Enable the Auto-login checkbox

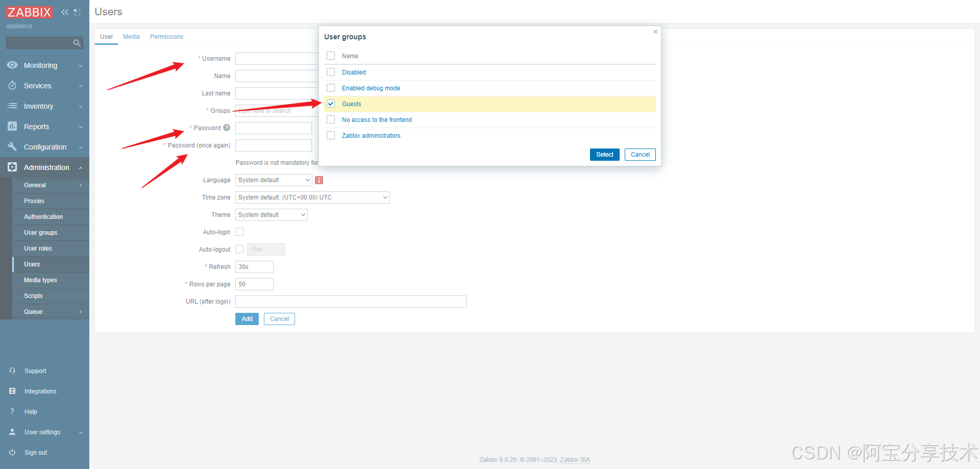(x=239, y=232)
